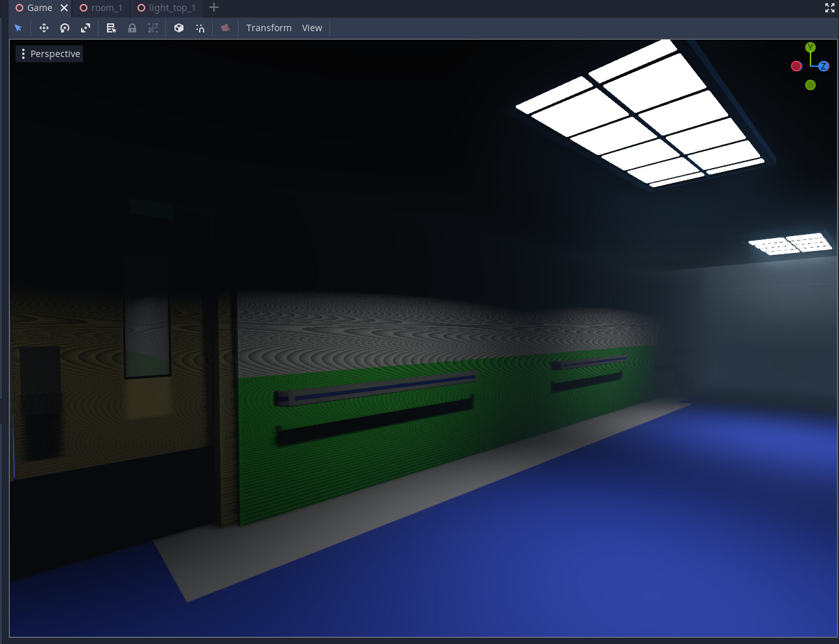
Task: Click the group selected children icon
Action: click(153, 28)
